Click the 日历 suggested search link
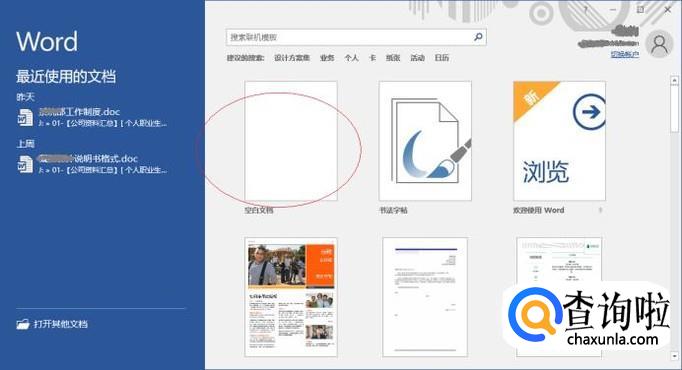This screenshot has width=682, height=370. pyautogui.click(x=442, y=58)
